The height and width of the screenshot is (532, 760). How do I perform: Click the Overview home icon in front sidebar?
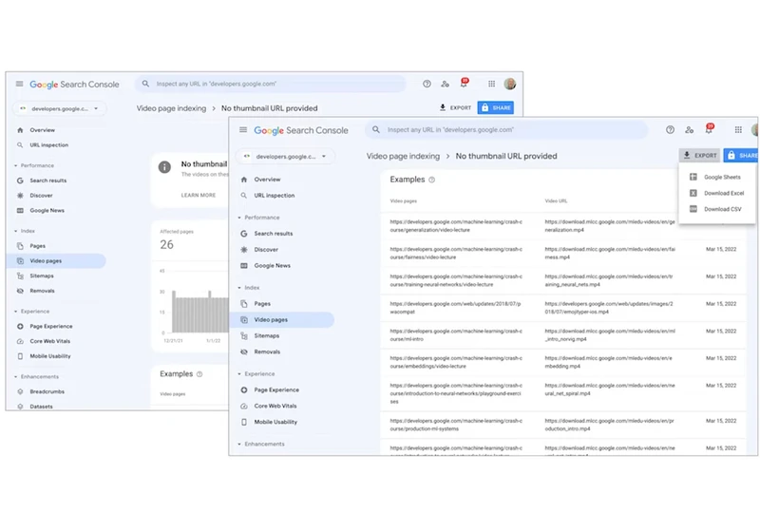[244, 180]
